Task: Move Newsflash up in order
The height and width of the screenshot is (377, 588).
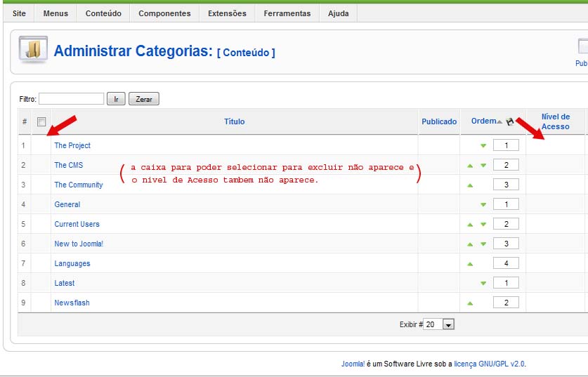Action: [x=470, y=303]
